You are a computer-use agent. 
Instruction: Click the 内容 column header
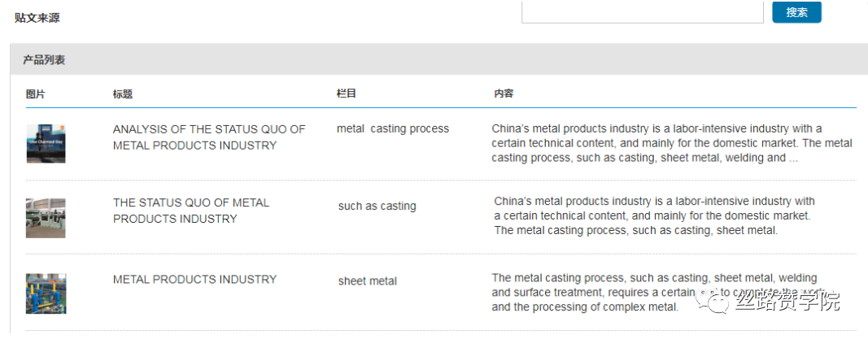[x=504, y=94]
